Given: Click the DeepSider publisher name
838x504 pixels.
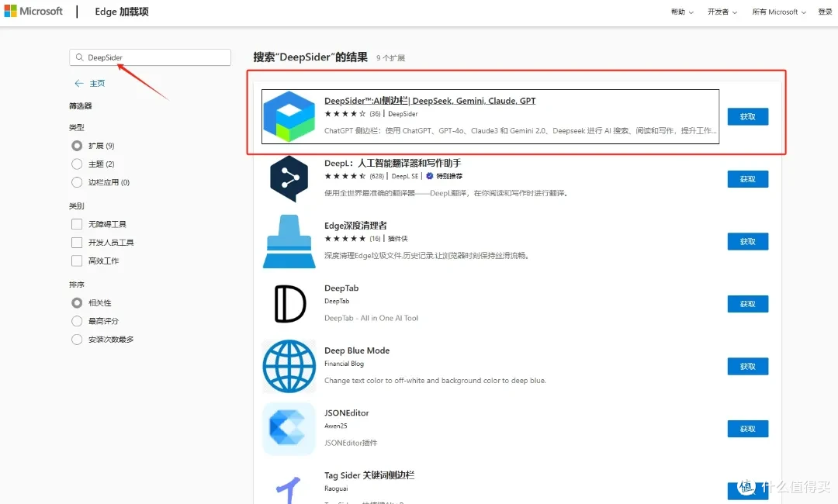Looking at the screenshot, I should (x=403, y=114).
